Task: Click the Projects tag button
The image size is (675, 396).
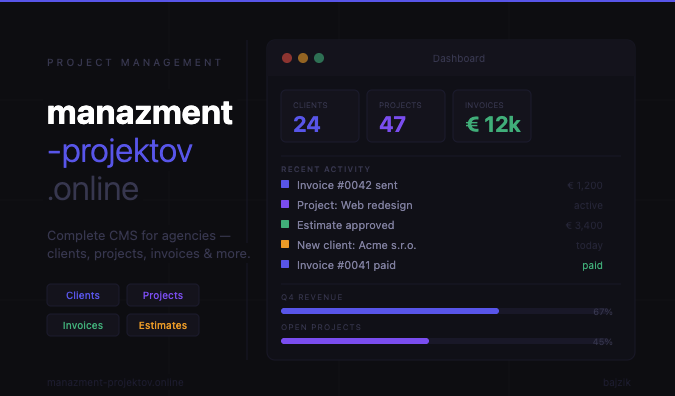Action: [163, 295]
